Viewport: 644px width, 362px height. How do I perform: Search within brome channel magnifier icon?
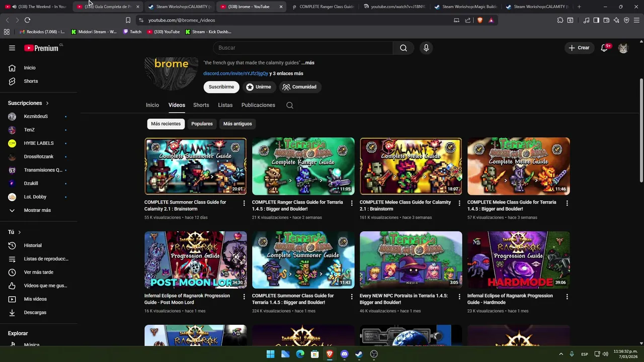[289, 105]
